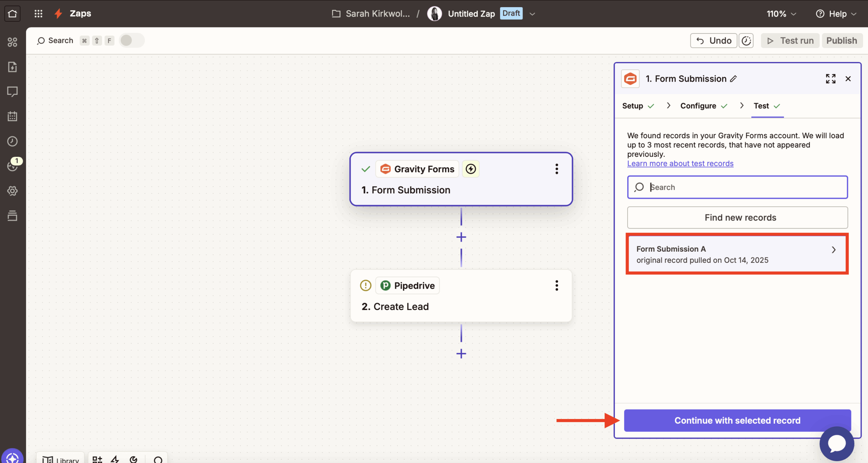Open settings gear icon in left sidebar
868x463 pixels.
(12, 191)
